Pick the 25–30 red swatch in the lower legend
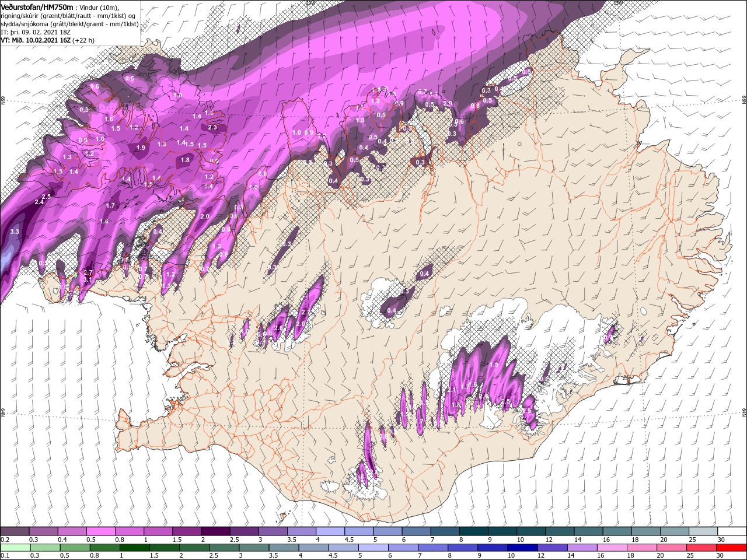Viewport: 747px width, 560px height. (702, 548)
